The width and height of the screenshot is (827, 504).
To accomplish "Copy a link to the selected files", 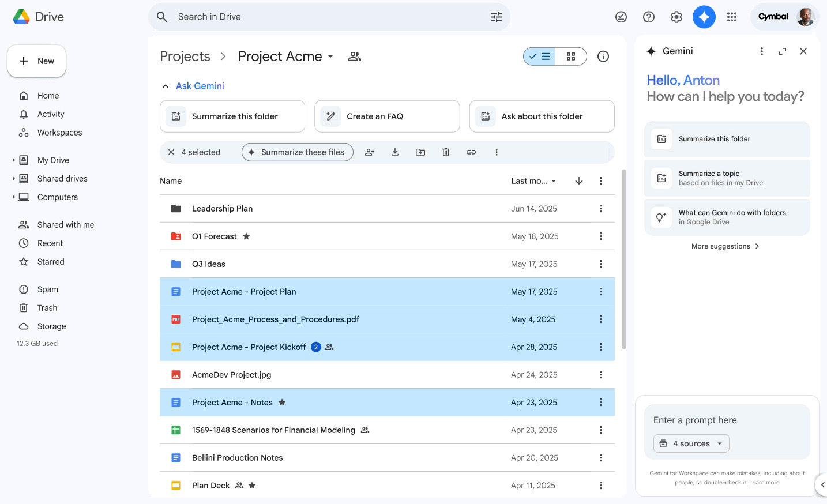I will (471, 152).
